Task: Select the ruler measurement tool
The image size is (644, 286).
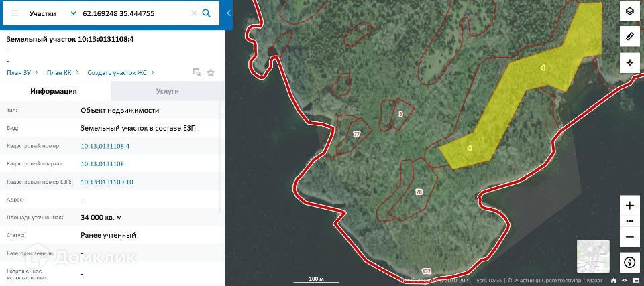Action: click(x=629, y=37)
